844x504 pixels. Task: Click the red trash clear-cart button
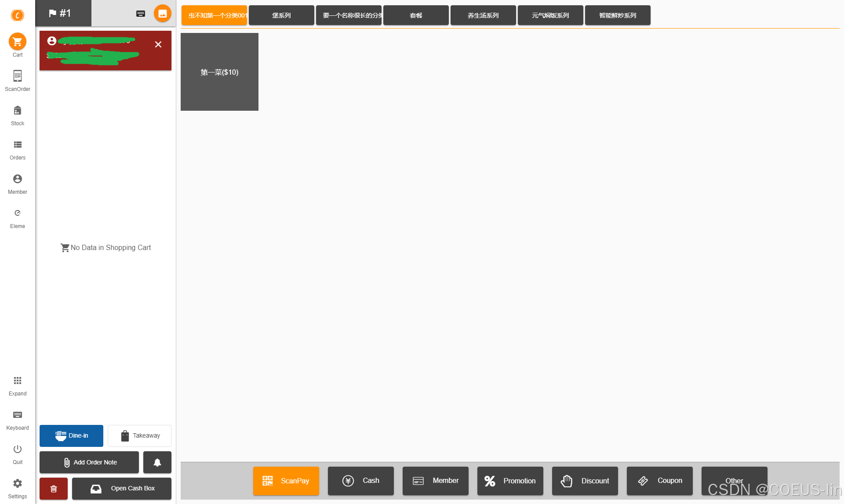[x=54, y=489]
